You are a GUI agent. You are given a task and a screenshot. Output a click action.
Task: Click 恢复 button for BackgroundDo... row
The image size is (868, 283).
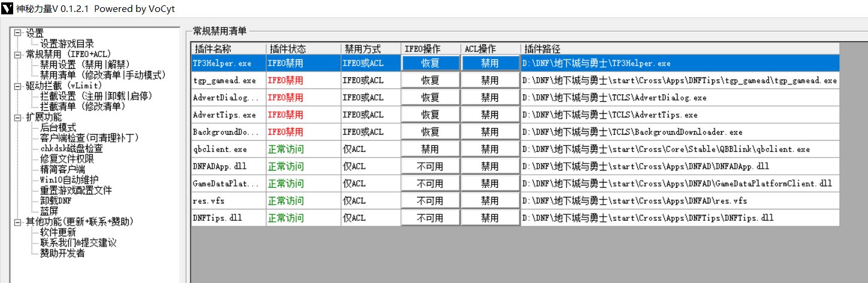coord(431,132)
